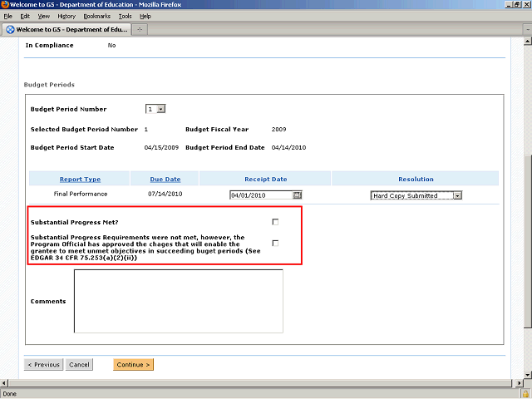Click the Resolution column header
532x399 pixels.
(x=416, y=180)
